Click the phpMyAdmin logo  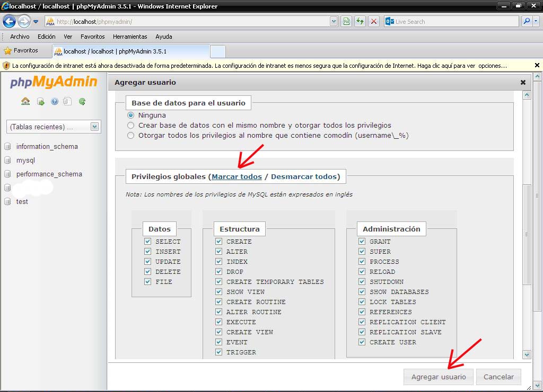(54, 82)
